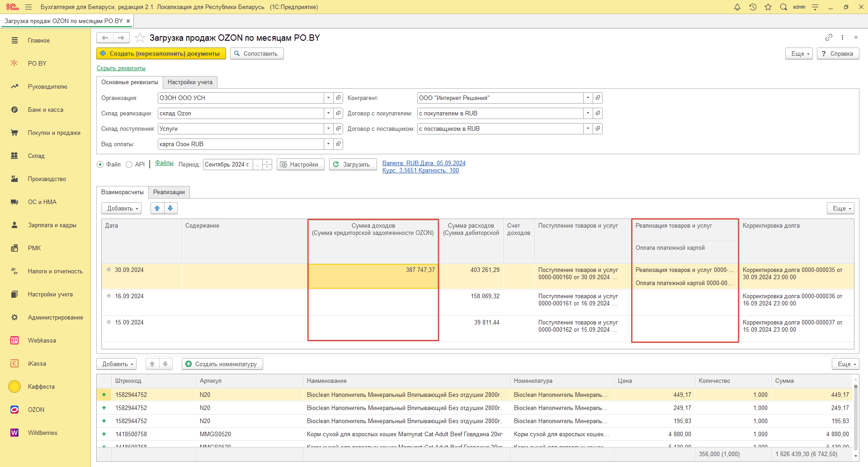868x467 pixels.
Task: Open the Файлы link
Action: point(164,163)
